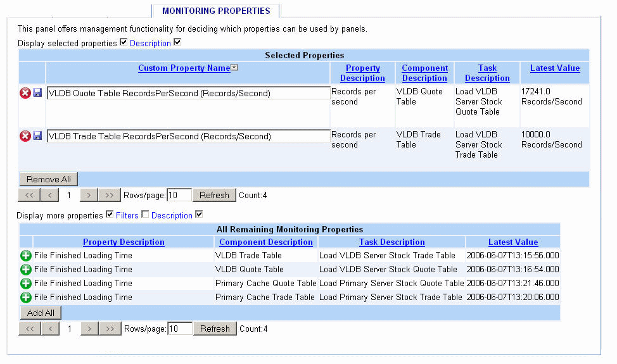The height and width of the screenshot is (364, 617).
Task: Open the blue Description link for selected properties
Action: coord(150,43)
